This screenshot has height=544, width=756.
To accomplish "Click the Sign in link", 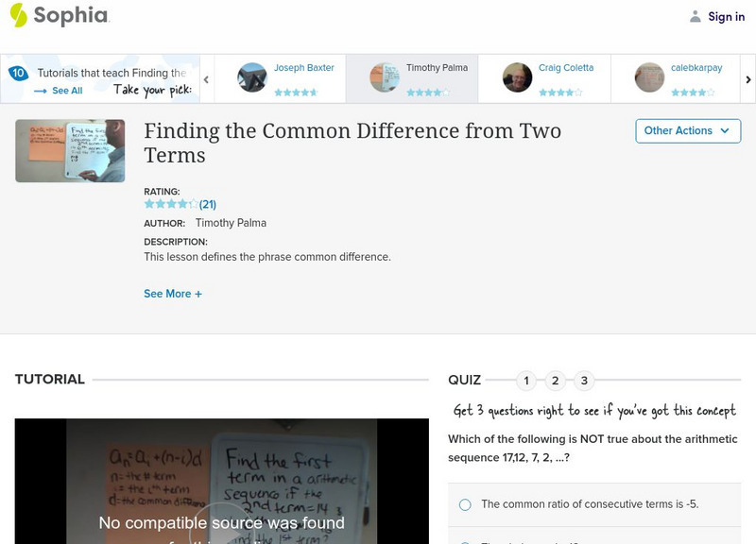I will pos(726,16).
